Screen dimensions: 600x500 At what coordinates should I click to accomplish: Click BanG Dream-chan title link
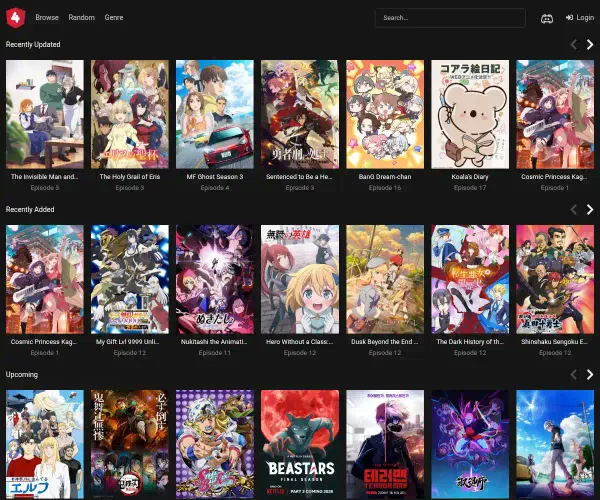tap(385, 177)
